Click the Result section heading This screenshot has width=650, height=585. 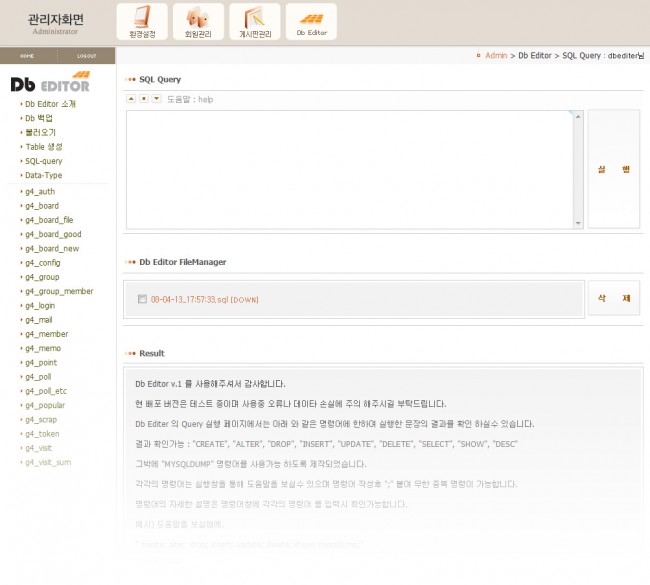(x=152, y=353)
